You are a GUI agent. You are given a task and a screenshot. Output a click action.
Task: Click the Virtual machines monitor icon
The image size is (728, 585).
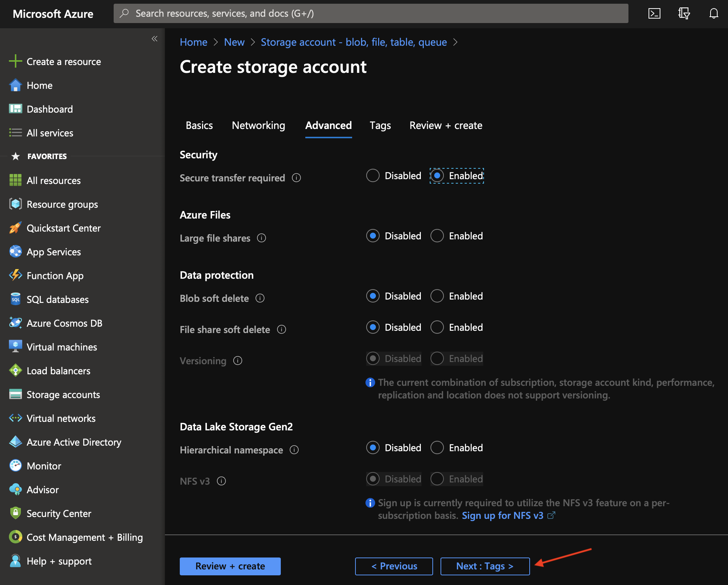point(15,347)
